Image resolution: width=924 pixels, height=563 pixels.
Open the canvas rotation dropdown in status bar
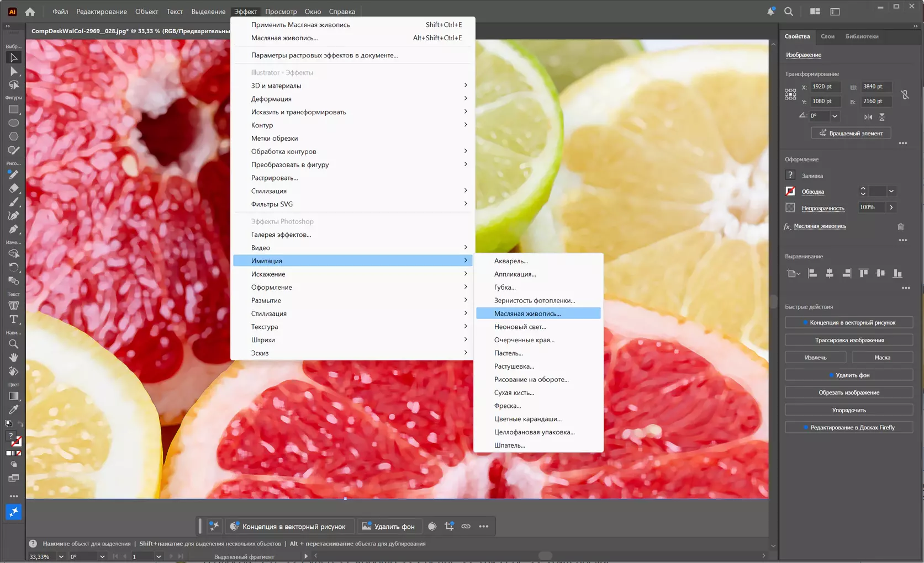coord(102,556)
